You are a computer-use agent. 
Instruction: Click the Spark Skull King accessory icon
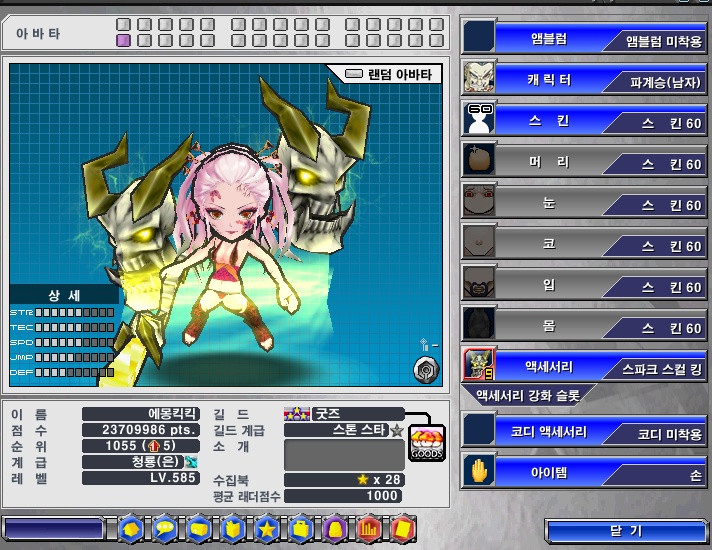click(479, 364)
